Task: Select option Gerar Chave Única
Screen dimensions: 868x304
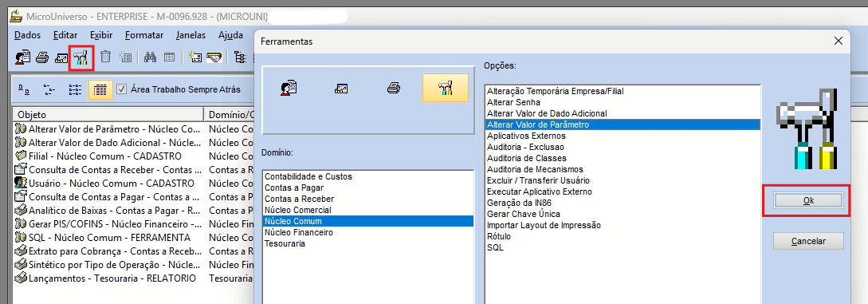Action: coord(623,214)
